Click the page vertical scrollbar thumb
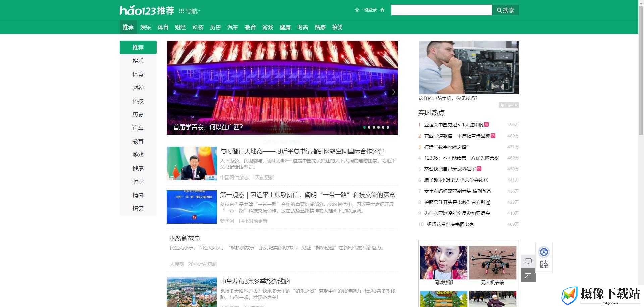This screenshot has height=307, width=644. [x=641, y=70]
